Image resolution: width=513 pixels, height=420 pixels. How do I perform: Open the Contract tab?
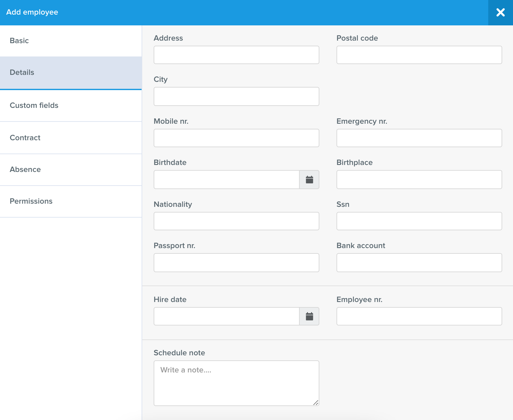click(x=71, y=138)
